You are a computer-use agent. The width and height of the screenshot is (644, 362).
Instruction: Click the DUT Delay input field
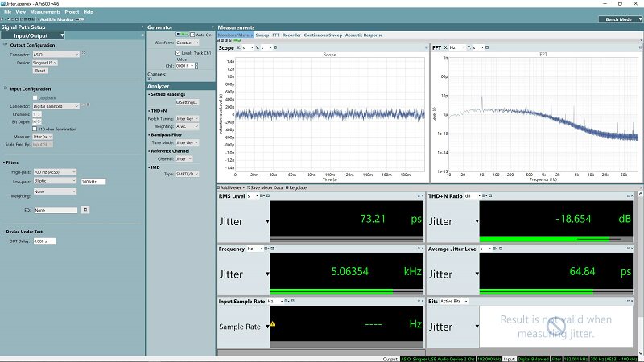click(x=44, y=241)
